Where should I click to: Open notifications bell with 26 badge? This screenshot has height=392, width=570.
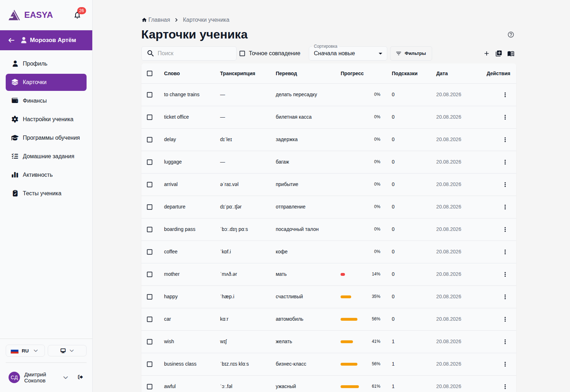(x=77, y=15)
